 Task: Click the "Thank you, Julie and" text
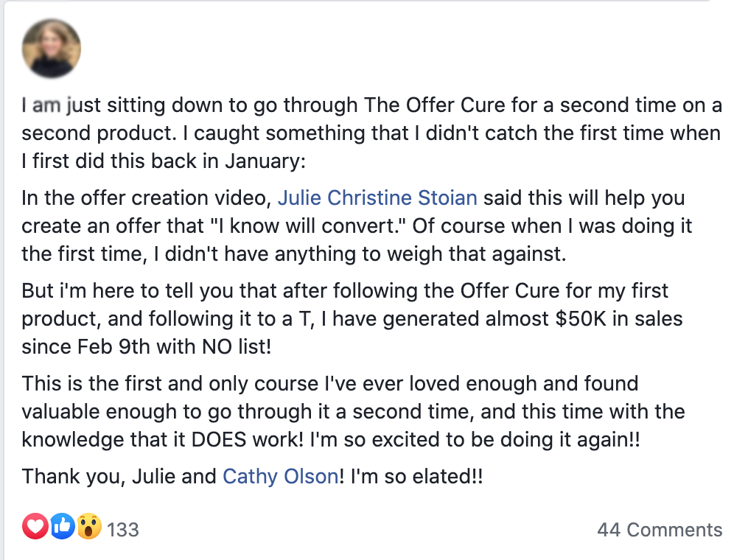coord(119,477)
